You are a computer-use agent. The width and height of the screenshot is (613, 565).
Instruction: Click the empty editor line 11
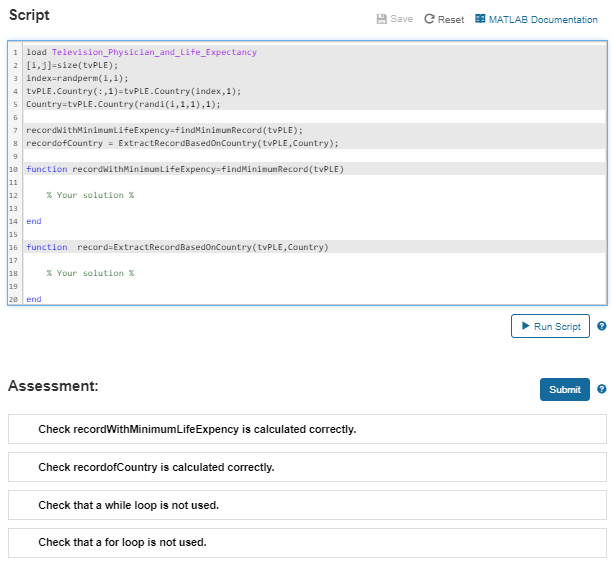(315, 182)
